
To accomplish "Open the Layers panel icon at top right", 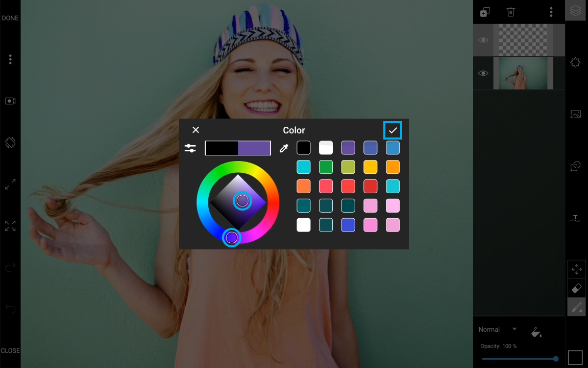I will tap(575, 10).
